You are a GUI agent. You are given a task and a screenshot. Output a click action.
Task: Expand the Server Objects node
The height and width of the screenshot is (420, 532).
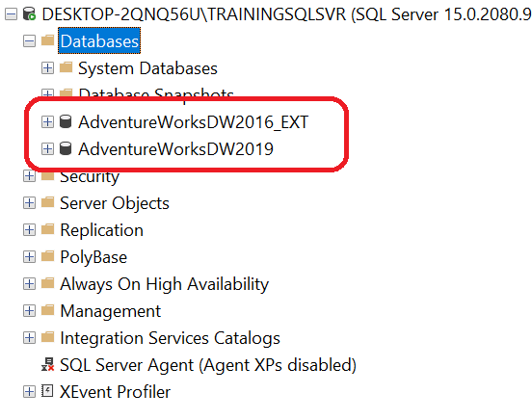29,203
